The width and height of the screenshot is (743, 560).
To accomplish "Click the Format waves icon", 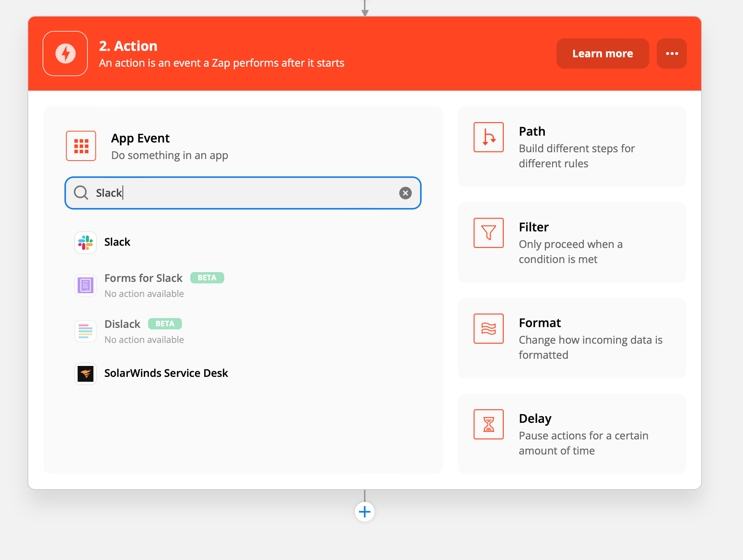I will 488,329.
